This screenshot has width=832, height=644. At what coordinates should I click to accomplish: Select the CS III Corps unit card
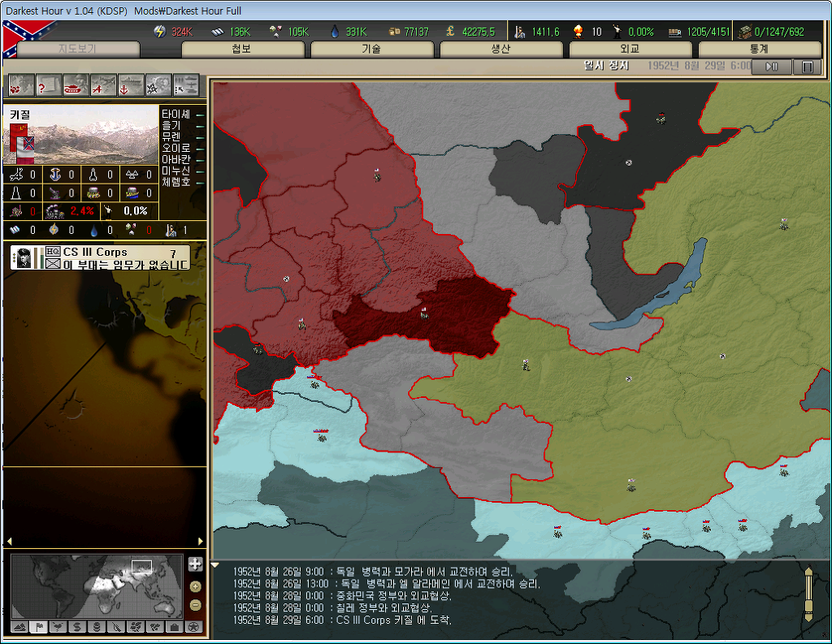coord(100,257)
